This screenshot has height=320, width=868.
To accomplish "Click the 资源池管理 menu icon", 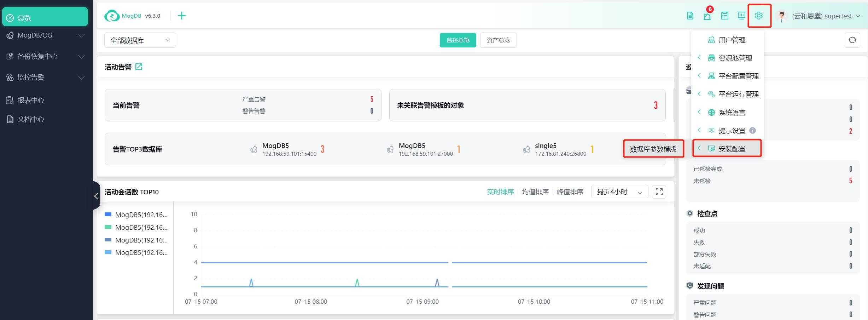I will [711, 58].
